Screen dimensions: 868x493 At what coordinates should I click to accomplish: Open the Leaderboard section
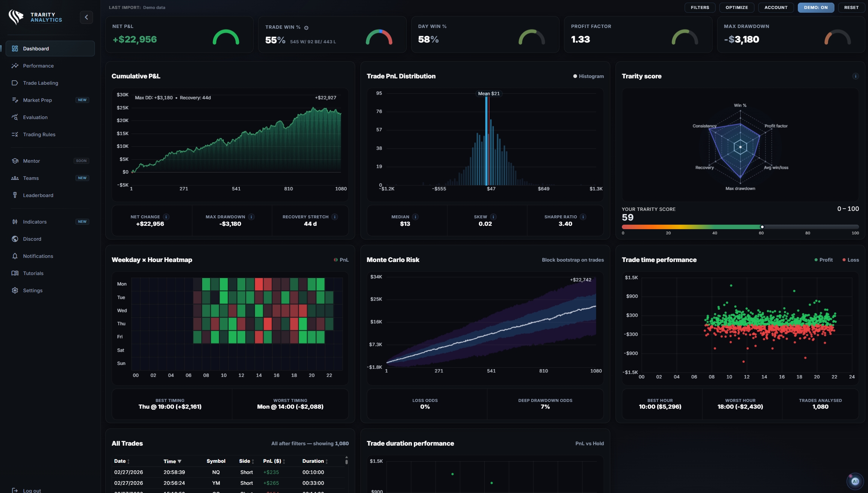[x=38, y=195]
